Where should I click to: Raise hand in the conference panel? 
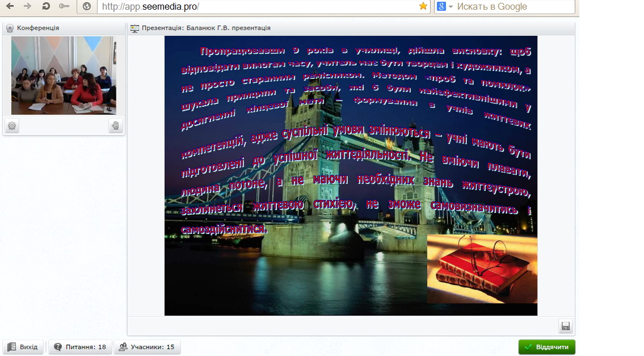(116, 126)
